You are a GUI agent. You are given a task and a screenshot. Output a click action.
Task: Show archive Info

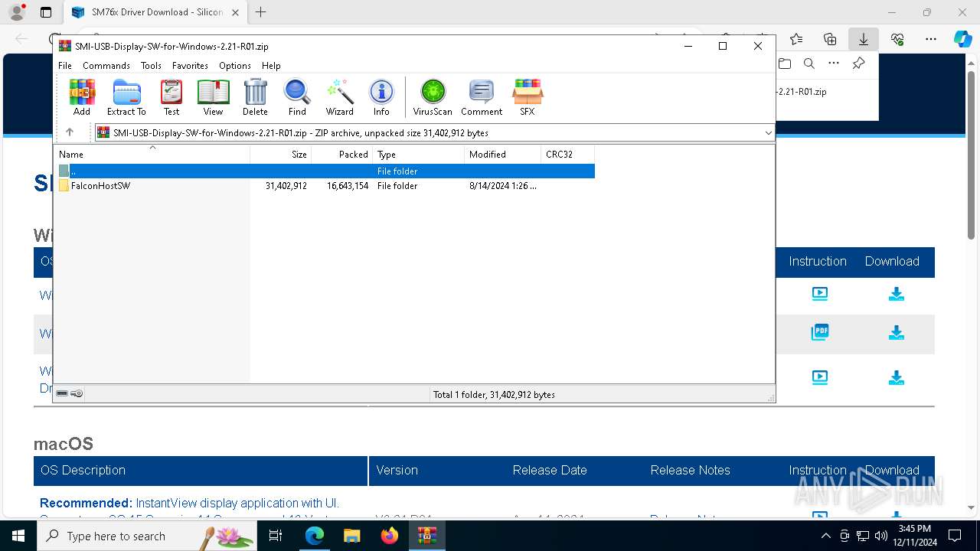click(381, 97)
